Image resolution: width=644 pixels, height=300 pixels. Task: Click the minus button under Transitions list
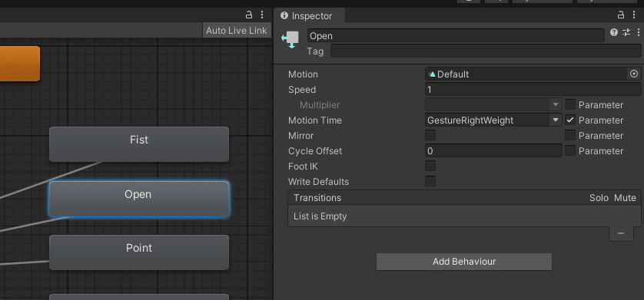(x=621, y=233)
